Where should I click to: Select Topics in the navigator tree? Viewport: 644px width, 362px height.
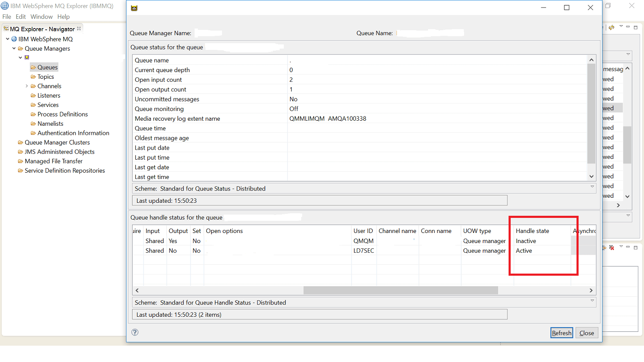click(x=46, y=77)
